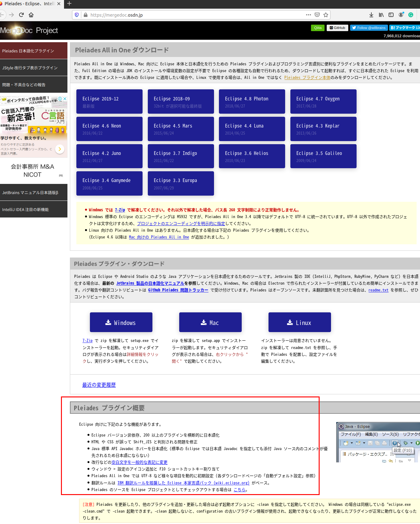The image size is (420, 524).
Task: Open 7-Zip link under the Windows button
Action: coord(87,341)
